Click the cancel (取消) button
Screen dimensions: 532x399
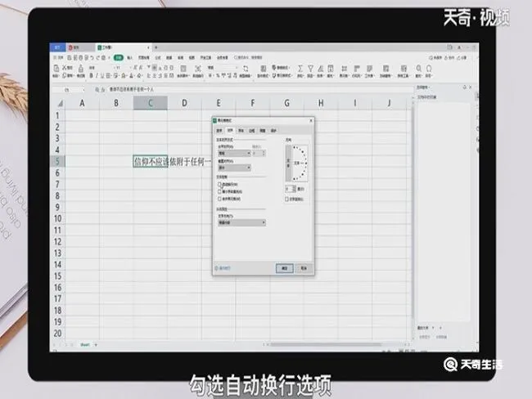coord(304,268)
